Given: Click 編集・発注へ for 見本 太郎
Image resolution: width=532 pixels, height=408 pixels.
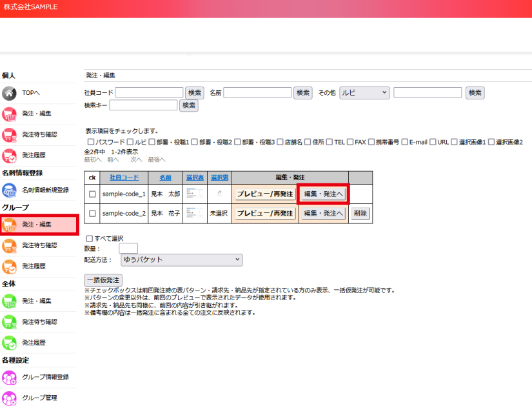Looking at the screenshot, I should tap(324, 194).
